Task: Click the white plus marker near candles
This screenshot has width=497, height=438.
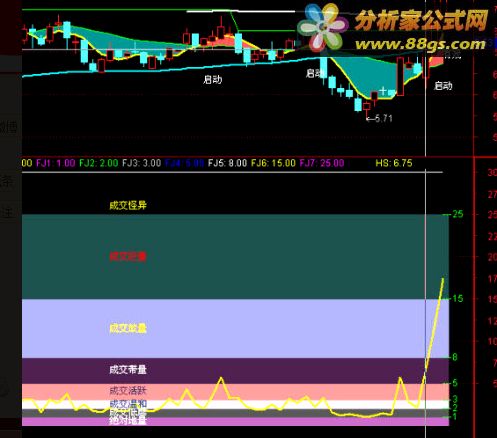Action: [x=383, y=91]
